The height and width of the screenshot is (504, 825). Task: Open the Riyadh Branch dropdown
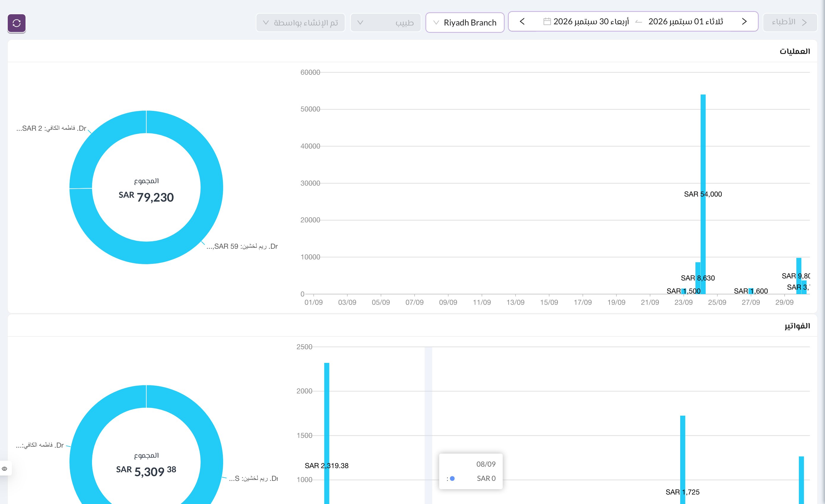pyautogui.click(x=465, y=23)
